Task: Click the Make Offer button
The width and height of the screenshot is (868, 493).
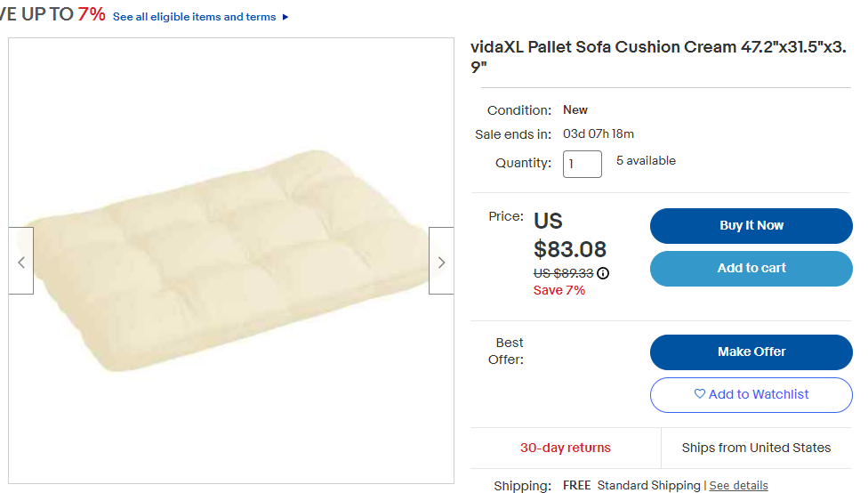Action: [751, 352]
